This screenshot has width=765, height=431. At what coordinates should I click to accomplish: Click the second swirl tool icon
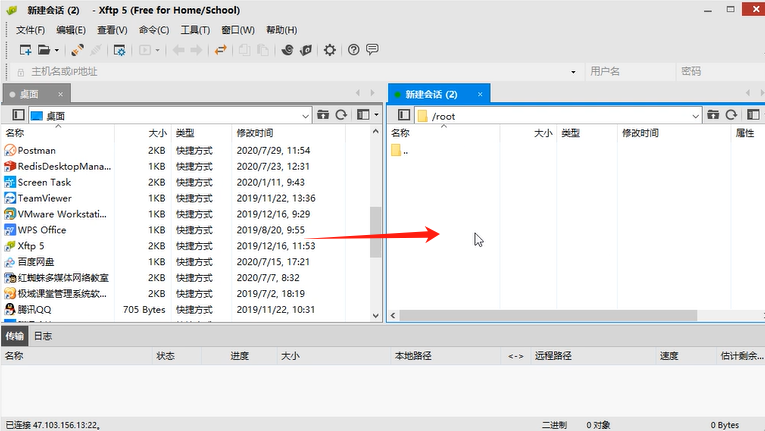point(306,50)
